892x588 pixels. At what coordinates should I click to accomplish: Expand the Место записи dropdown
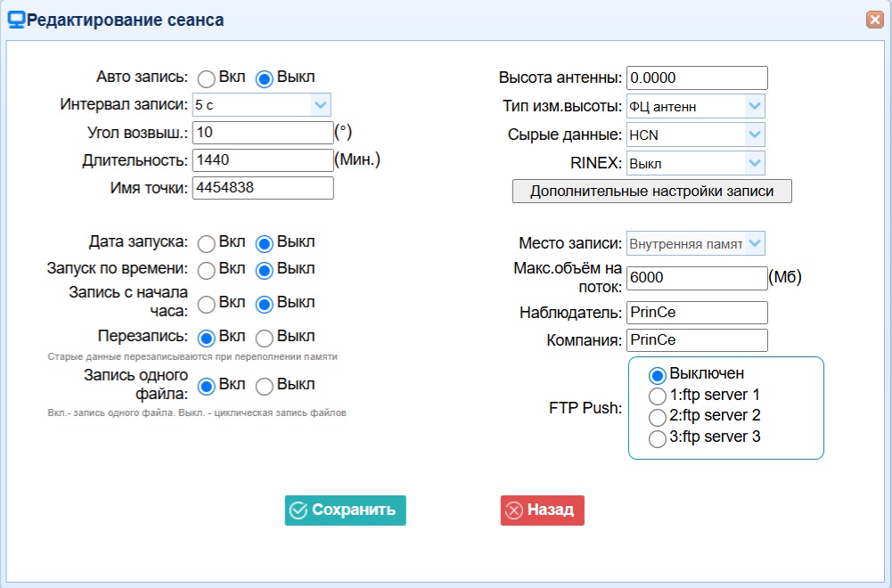point(696,243)
